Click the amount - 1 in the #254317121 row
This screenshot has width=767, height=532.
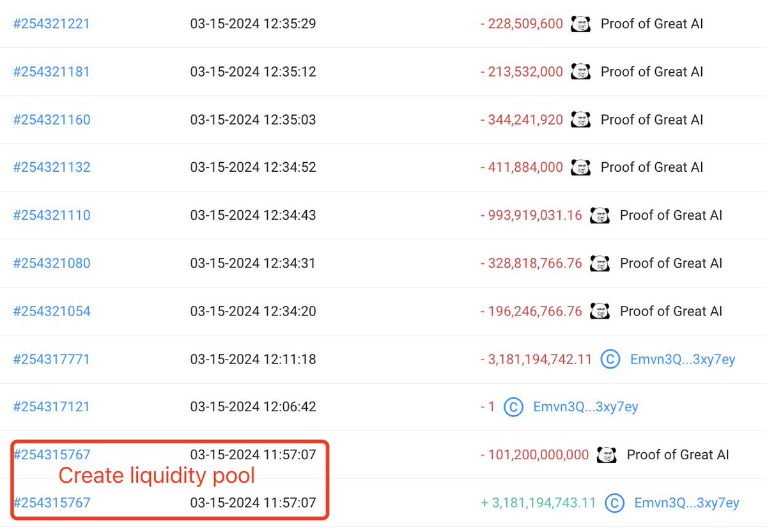(x=488, y=407)
